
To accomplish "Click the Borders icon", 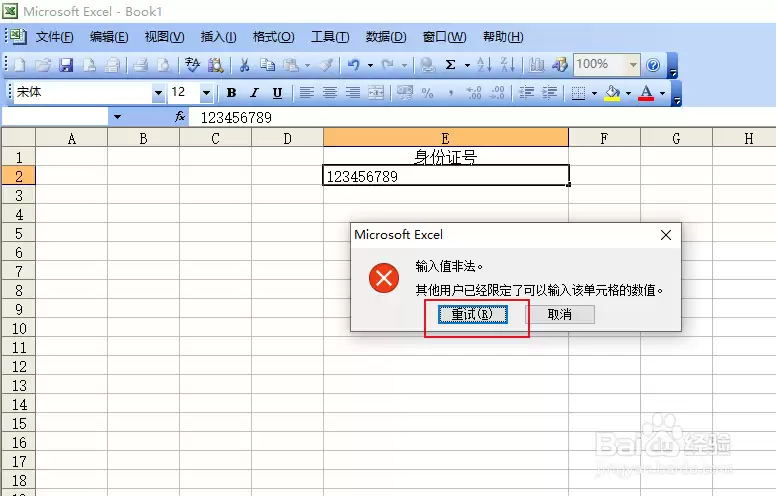I will pyautogui.click(x=578, y=93).
